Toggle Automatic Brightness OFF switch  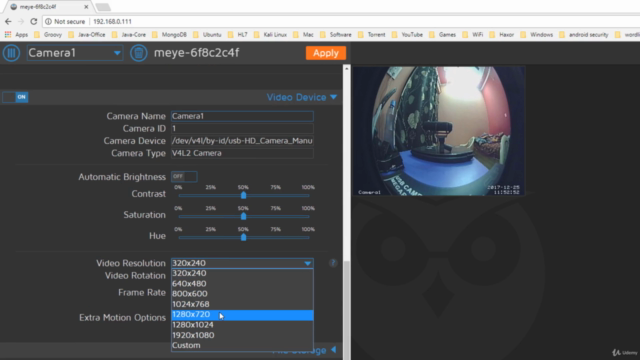click(x=184, y=176)
